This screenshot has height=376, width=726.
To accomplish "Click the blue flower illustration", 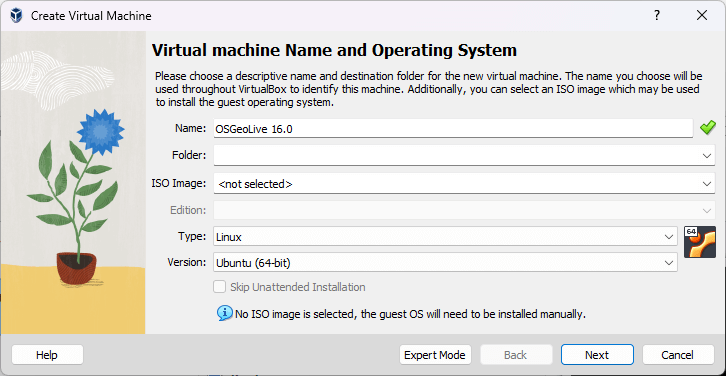I will [x=100, y=132].
